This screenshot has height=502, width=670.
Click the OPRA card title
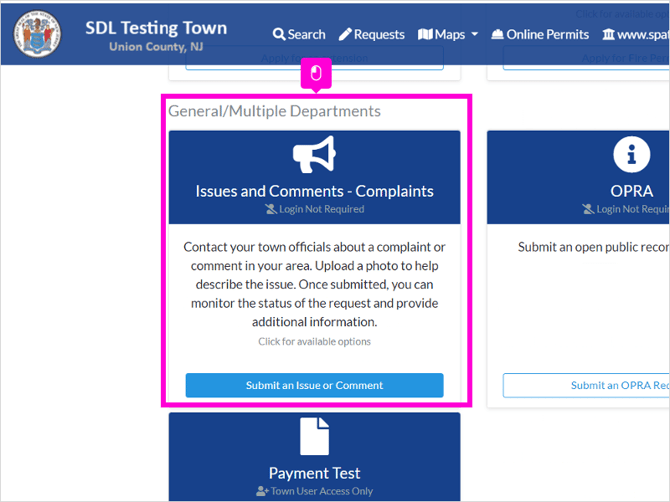632,191
